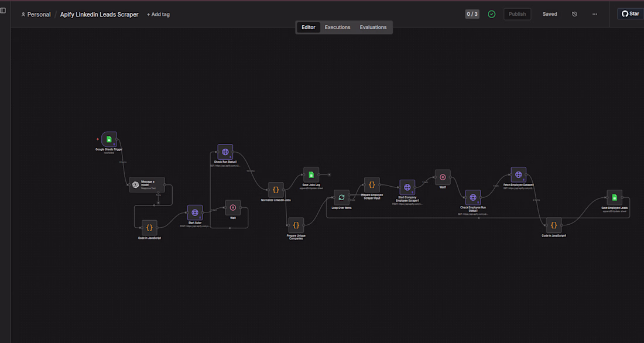Screen dimensions: 644x343
Task: Open workflow history clock icon
Action: (x=574, y=14)
